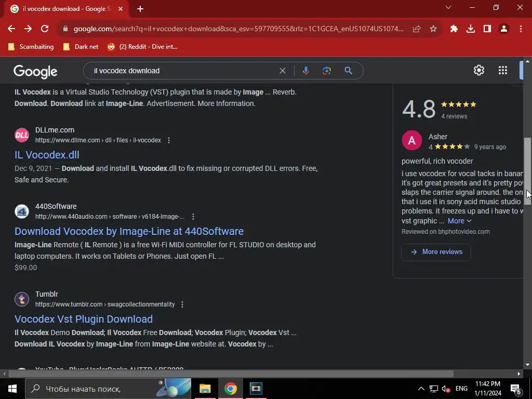Search by image with Google Lens

327,71
